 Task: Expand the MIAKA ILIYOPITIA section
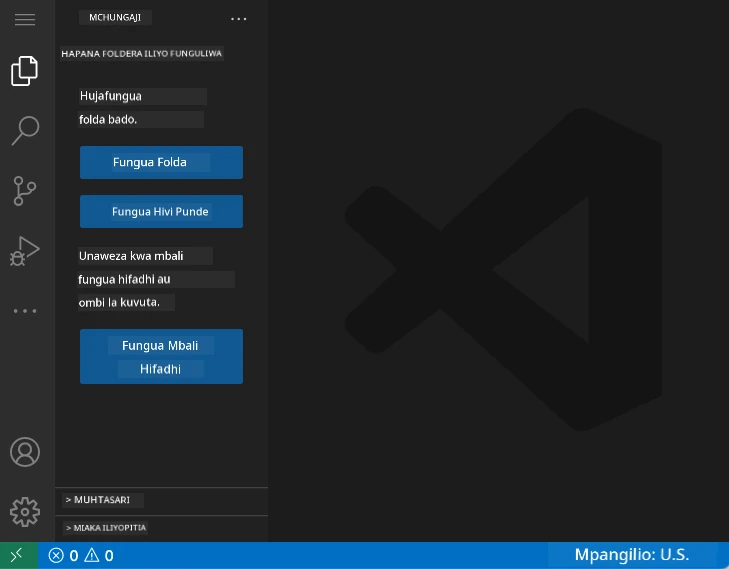[x=161, y=528]
